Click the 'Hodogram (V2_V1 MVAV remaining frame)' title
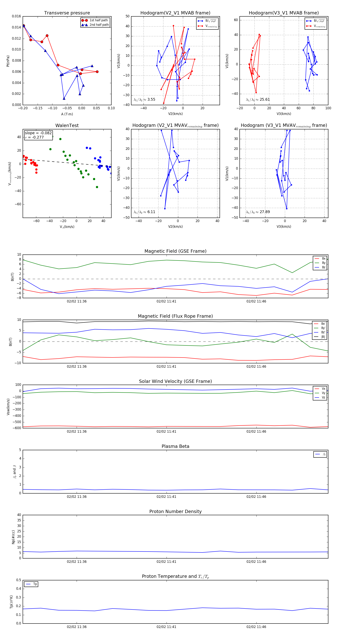This screenshot has height=644, width=351. [175, 125]
